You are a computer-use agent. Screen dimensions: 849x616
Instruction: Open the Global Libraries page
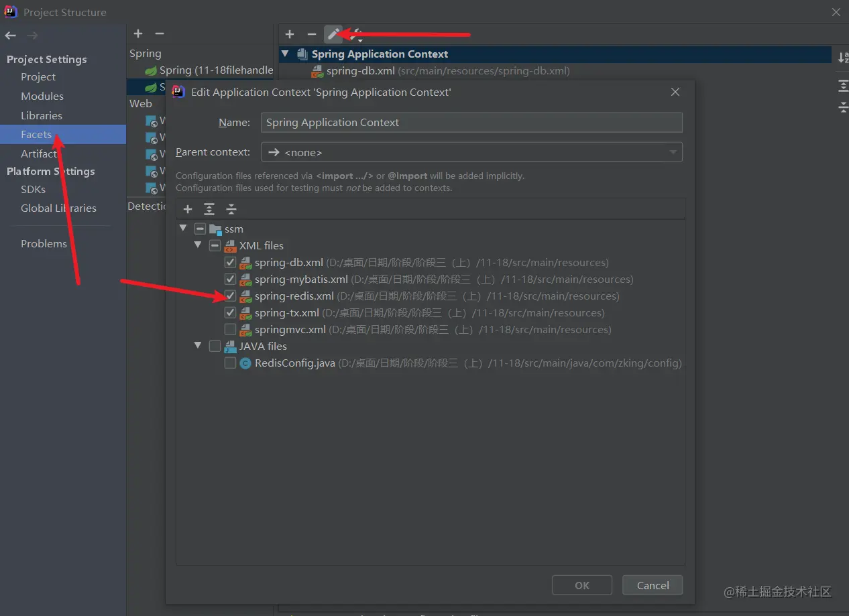click(58, 208)
